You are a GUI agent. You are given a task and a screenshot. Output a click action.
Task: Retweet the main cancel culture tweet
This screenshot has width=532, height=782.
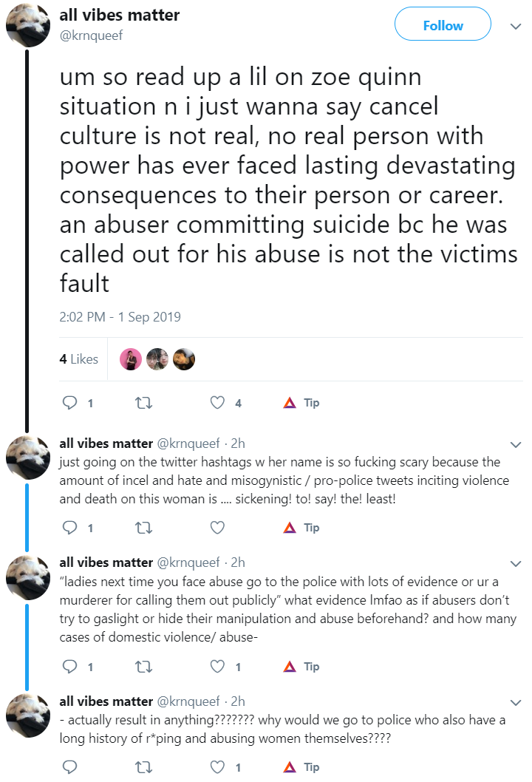tap(144, 403)
